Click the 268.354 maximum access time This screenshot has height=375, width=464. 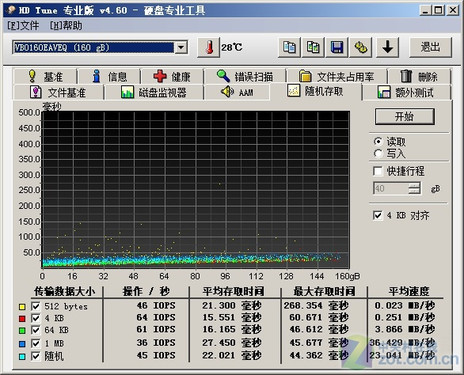point(316,305)
